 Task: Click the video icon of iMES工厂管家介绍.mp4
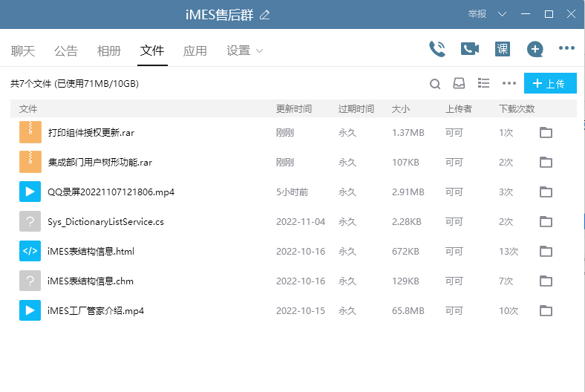tap(30, 310)
